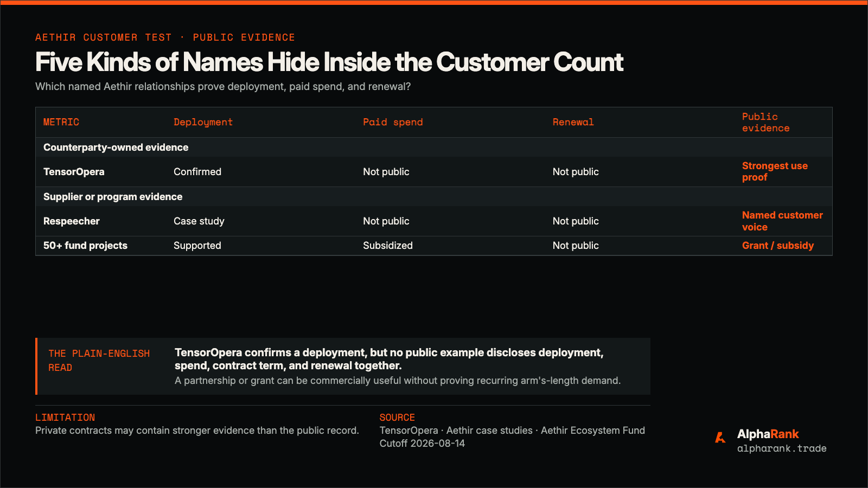Click the 'Grant / subsidy' cell
Viewport: 868px width, 488px height.
tap(778, 246)
